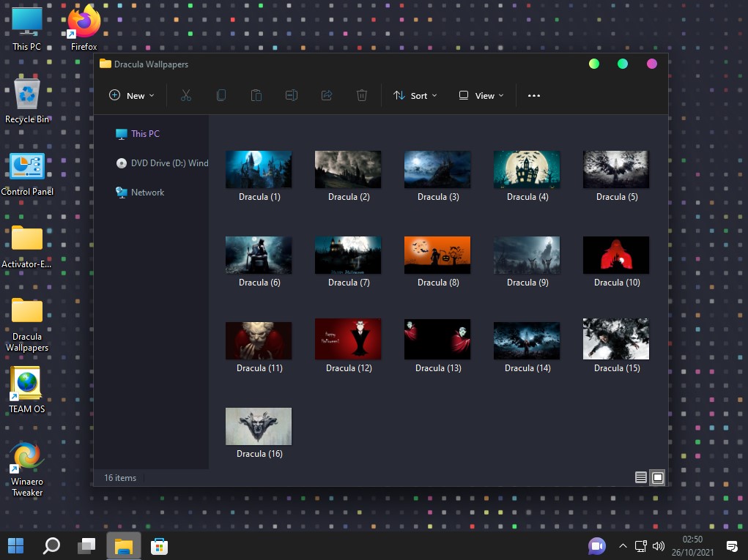
Task: Select Dracula (9) thumbnail
Action: pyautogui.click(x=527, y=255)
